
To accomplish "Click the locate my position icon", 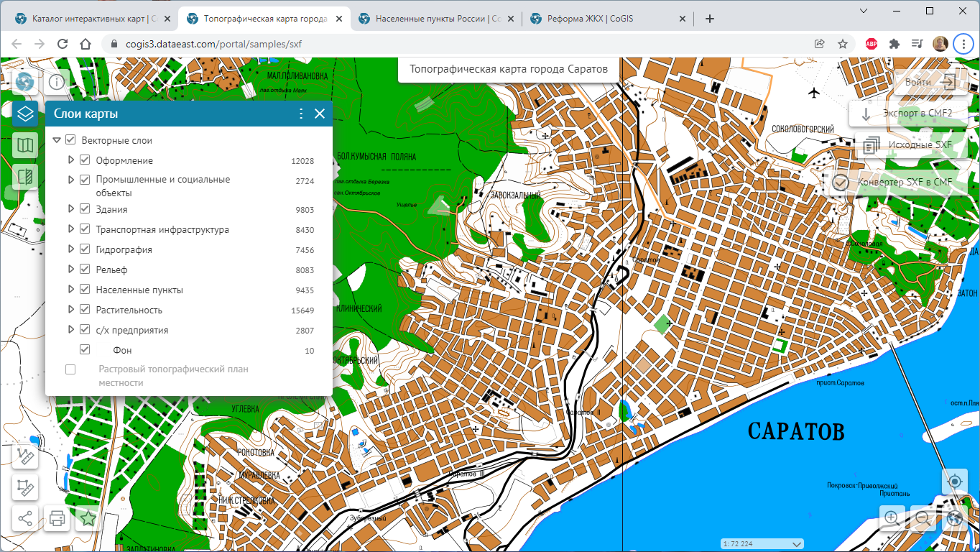I will (x=954, y=481).
